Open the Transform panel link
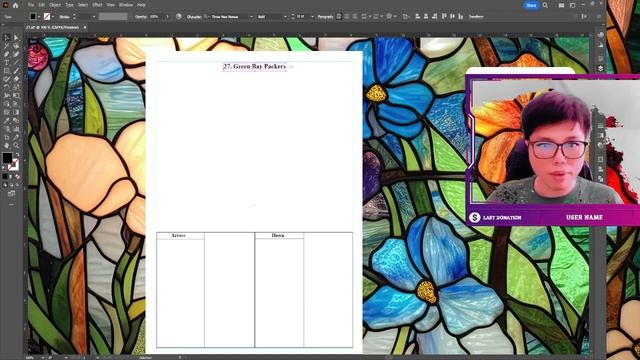This screenshot has width=640, height=360. pos(476,17)
